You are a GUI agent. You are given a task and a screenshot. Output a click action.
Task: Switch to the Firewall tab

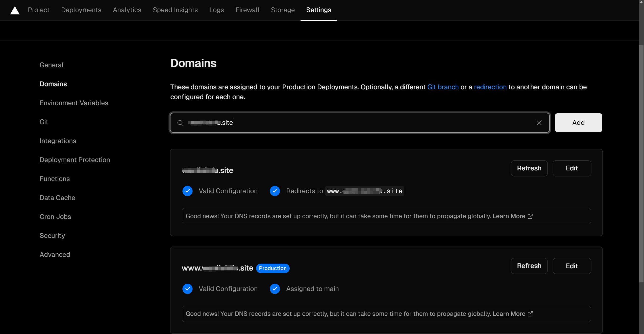click(x=247, y=10)
